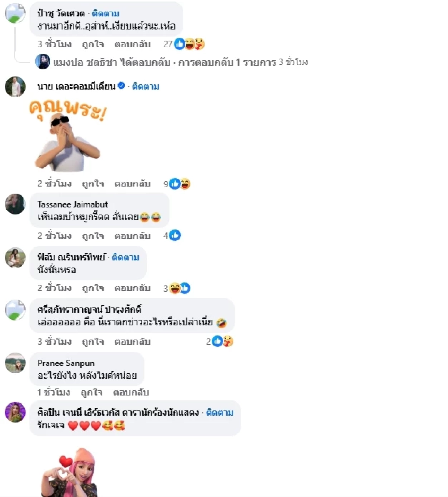Open the คุณพระ sticker image
Viewport: 448px width, 497px height.
point(68,136)
